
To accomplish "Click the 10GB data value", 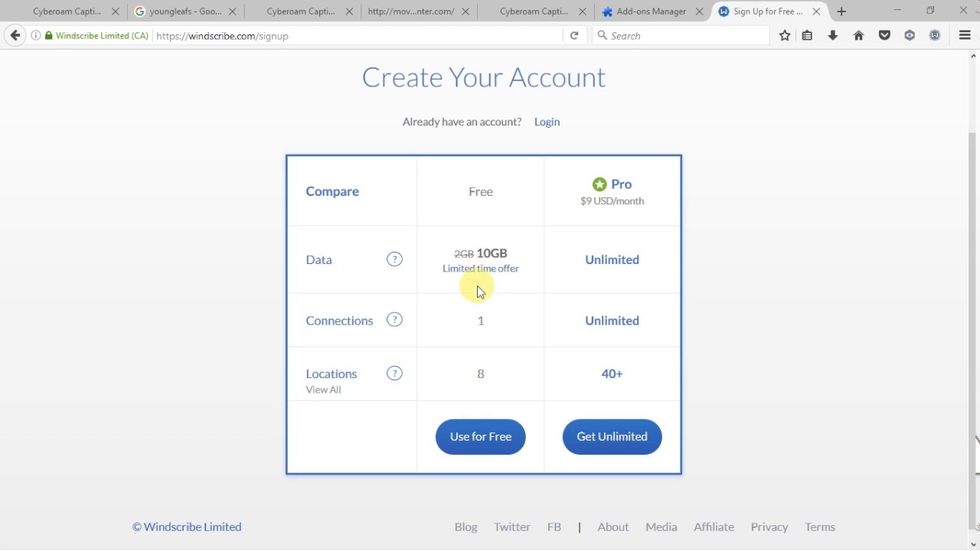I will coord(492,253).
